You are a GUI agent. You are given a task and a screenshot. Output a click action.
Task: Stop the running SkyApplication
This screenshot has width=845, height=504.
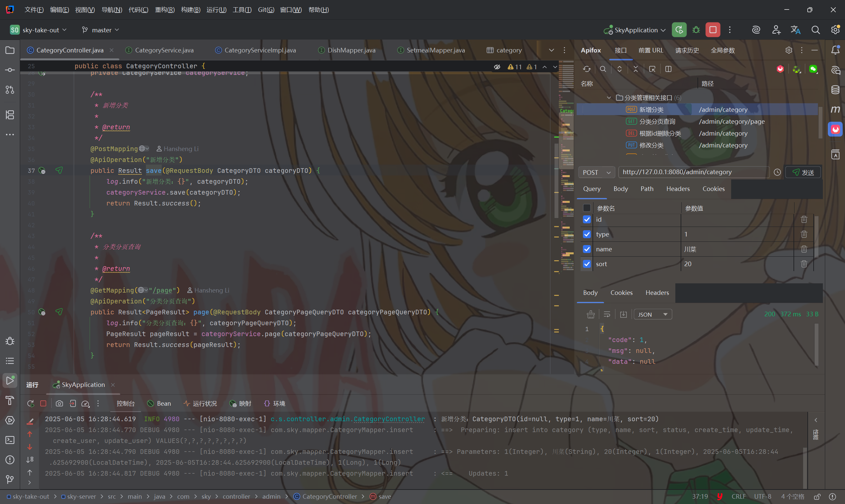713,30
